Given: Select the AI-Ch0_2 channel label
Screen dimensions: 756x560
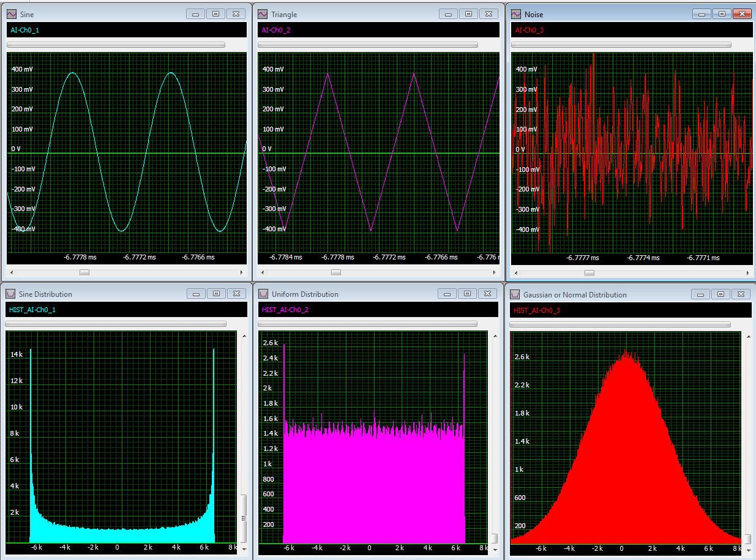Looking at the screenshot, I should tap(277, 29).
